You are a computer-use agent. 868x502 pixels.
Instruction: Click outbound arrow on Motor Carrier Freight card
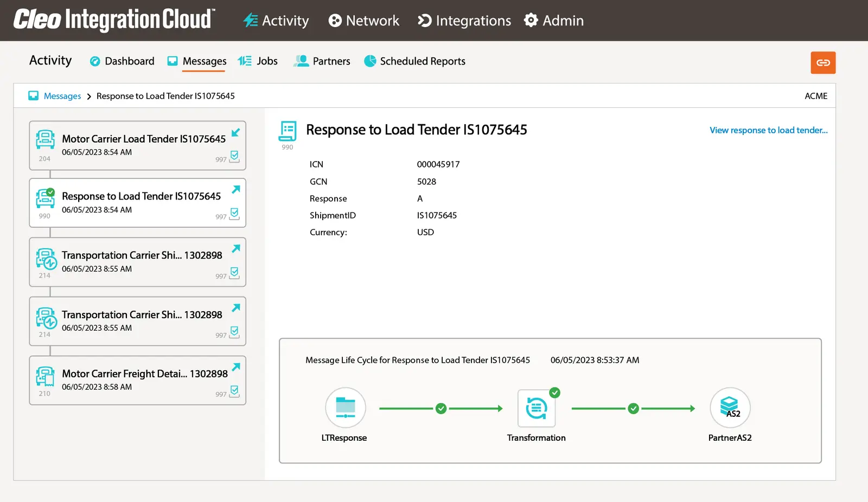(x=236, y=367)
